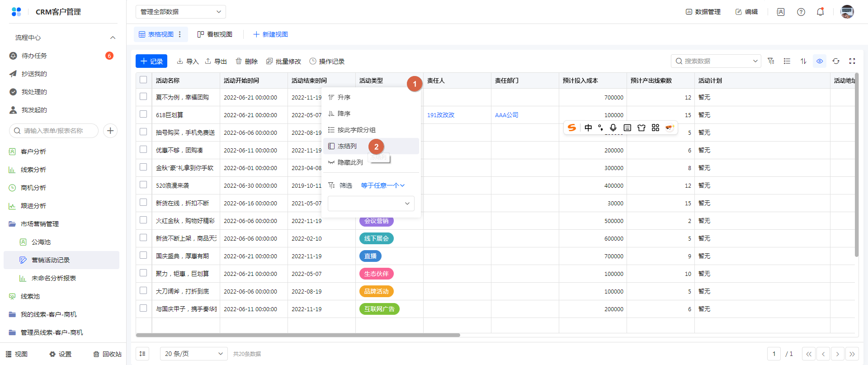Enter fullscreen with the expand icon
868x365 pixels.
(x=852, y=61)
